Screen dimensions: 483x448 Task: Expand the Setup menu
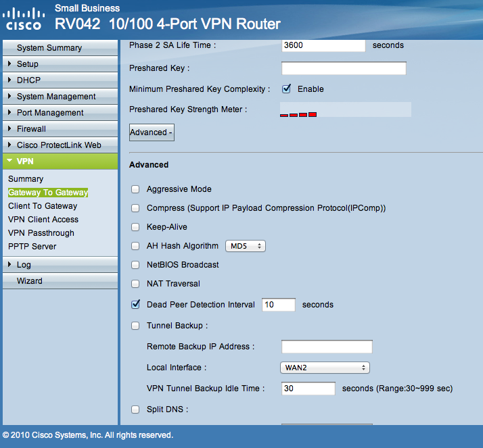tap(60, 64)
